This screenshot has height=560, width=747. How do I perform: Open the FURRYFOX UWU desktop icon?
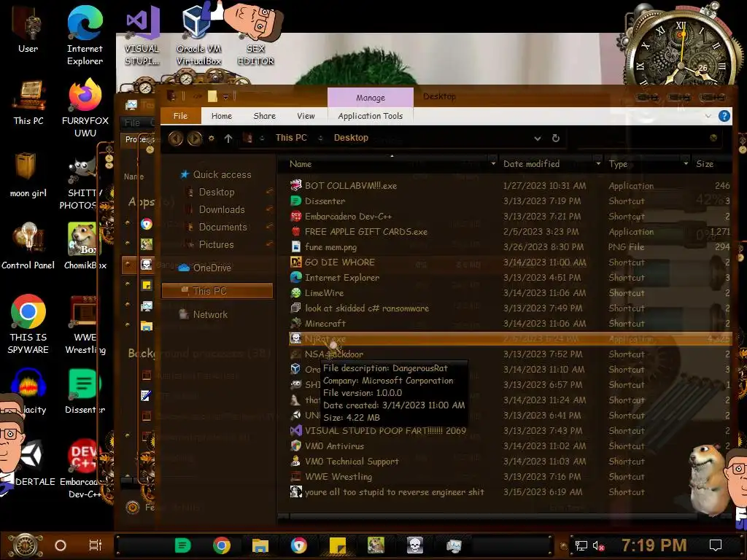(x=85, y=108)
